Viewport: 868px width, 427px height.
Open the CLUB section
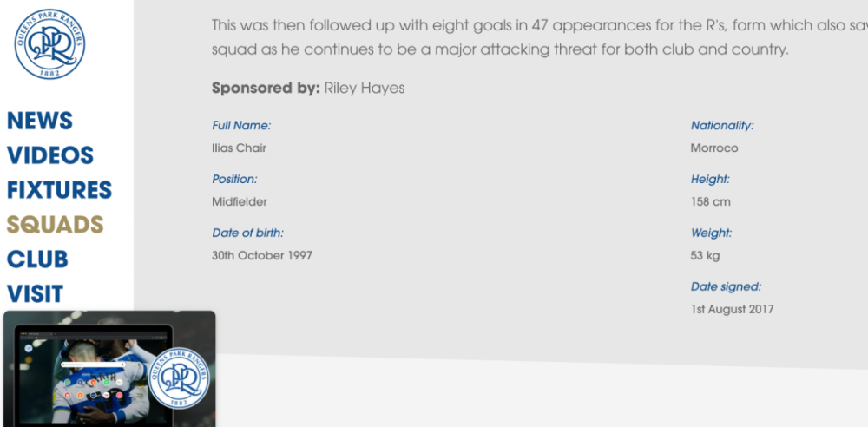click(37, 259)
